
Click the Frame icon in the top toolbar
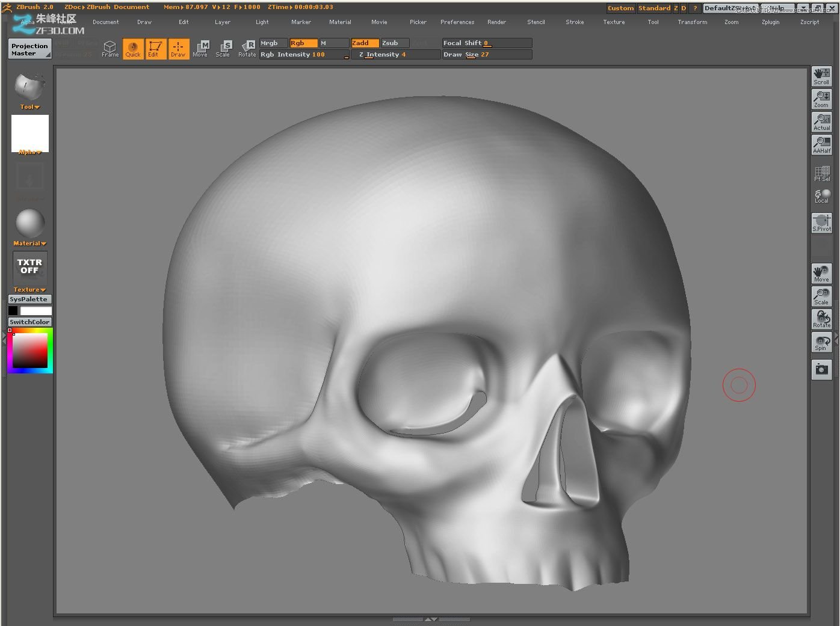coord(110,48)
